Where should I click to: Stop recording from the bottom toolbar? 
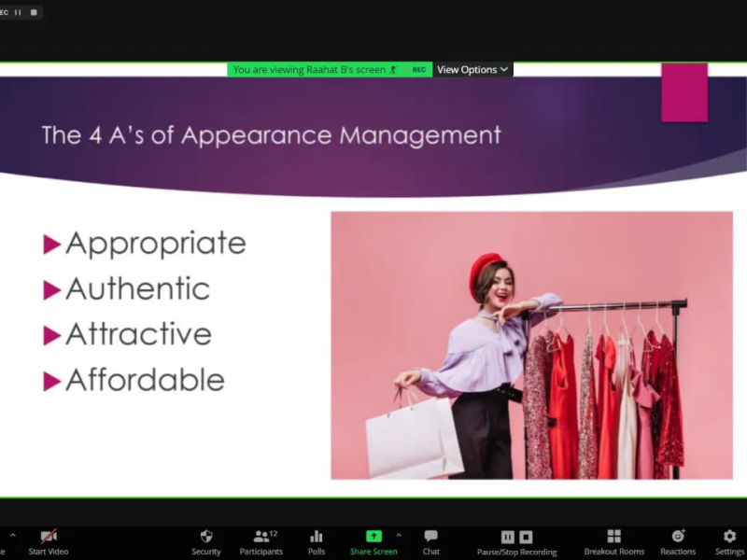tap(527, 537)
